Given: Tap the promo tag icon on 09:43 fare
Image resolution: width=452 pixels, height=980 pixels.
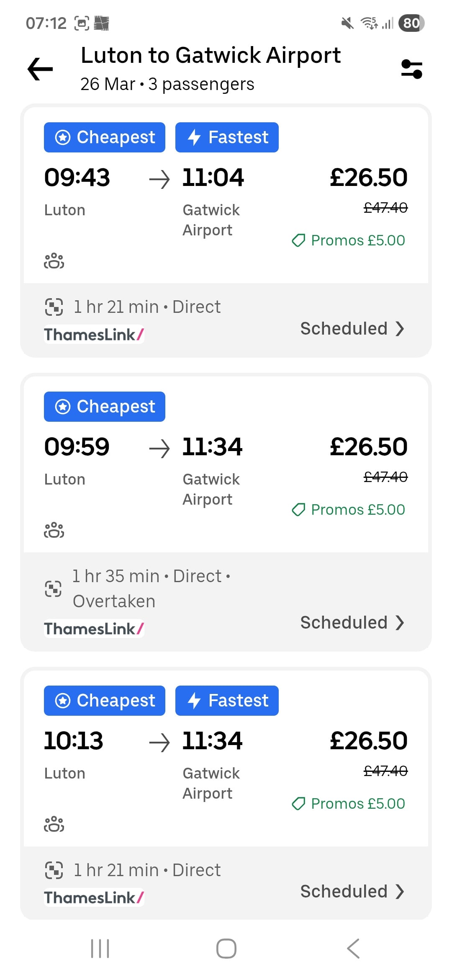Looking at the screenshot, I should (298, 240).
